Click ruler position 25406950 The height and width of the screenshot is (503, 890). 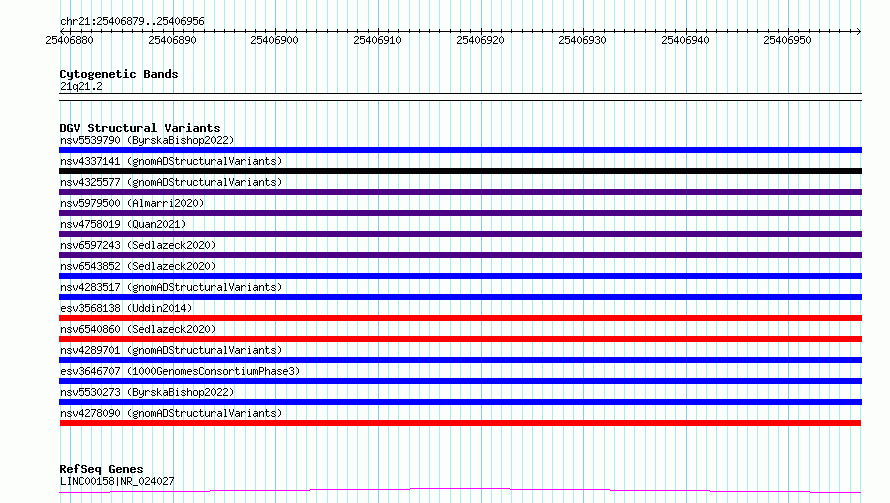click(x=787, y=40)
